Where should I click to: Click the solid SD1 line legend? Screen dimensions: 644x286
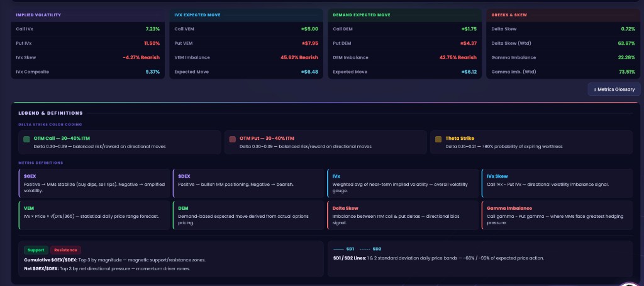[344, 249]
